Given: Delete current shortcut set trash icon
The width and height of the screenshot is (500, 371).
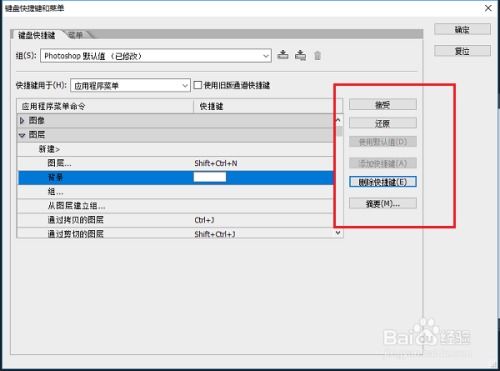Looking at the screenshot, I should pos(317,55).
